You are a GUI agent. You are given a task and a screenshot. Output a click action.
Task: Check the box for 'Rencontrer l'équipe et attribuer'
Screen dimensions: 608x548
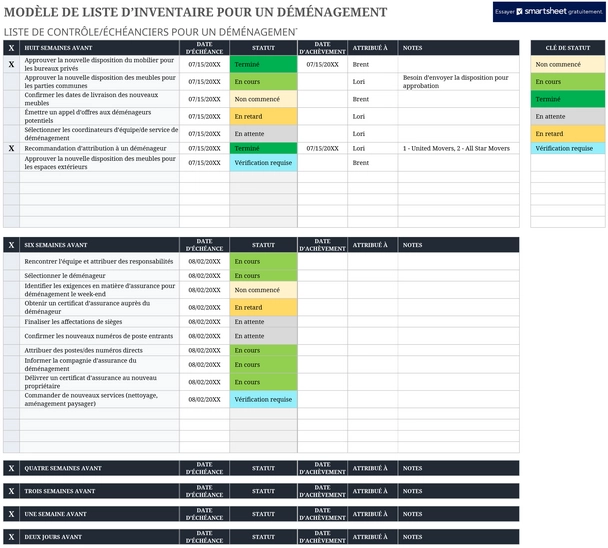11,261
